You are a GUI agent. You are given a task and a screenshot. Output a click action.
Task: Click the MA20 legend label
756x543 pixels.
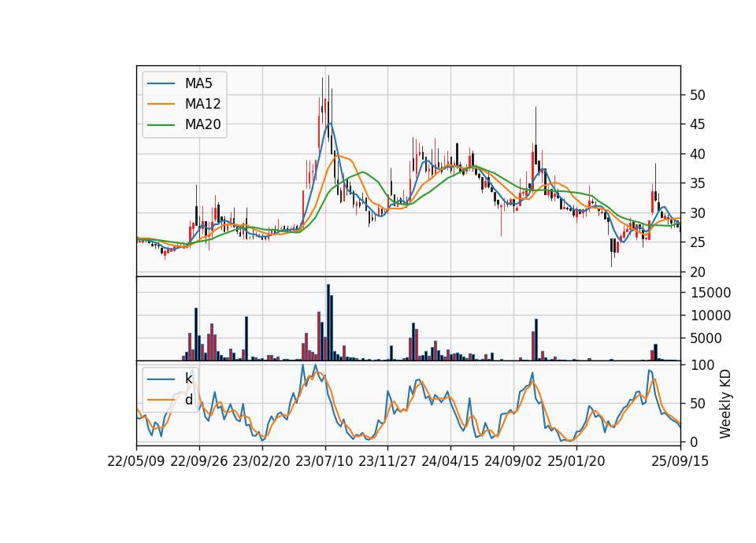pos(202,125)
